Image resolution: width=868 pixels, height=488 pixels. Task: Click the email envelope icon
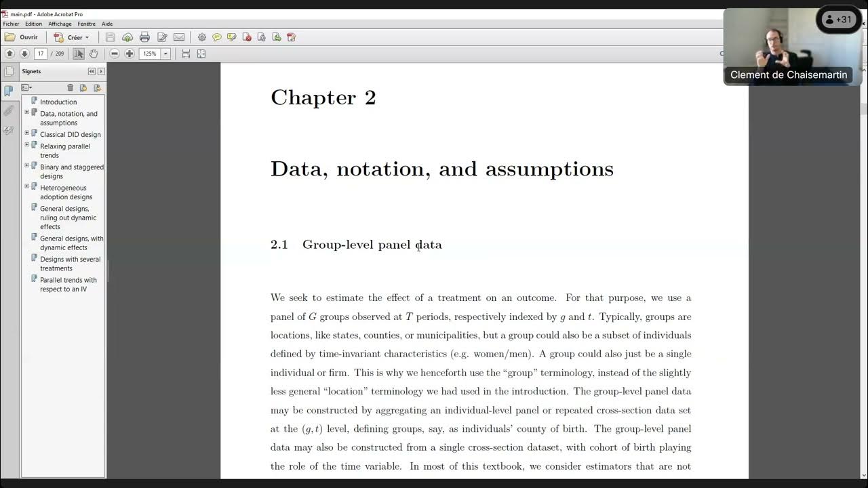coord(179,37)
